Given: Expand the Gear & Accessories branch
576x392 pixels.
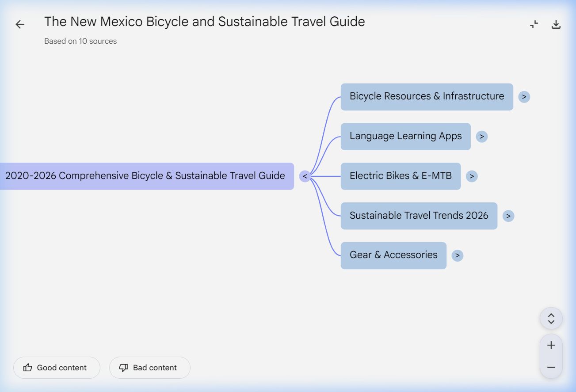Looking at the screenshot, I should pos(458,255).
